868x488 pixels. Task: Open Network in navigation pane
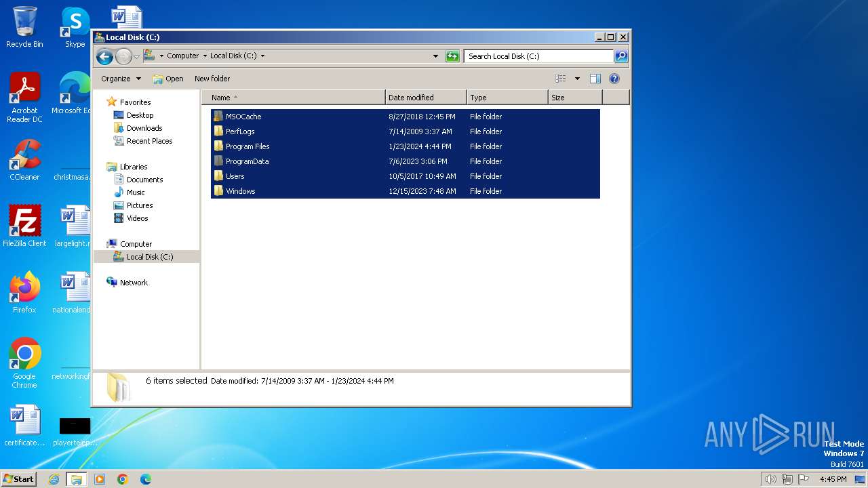(x=134, y=283)
